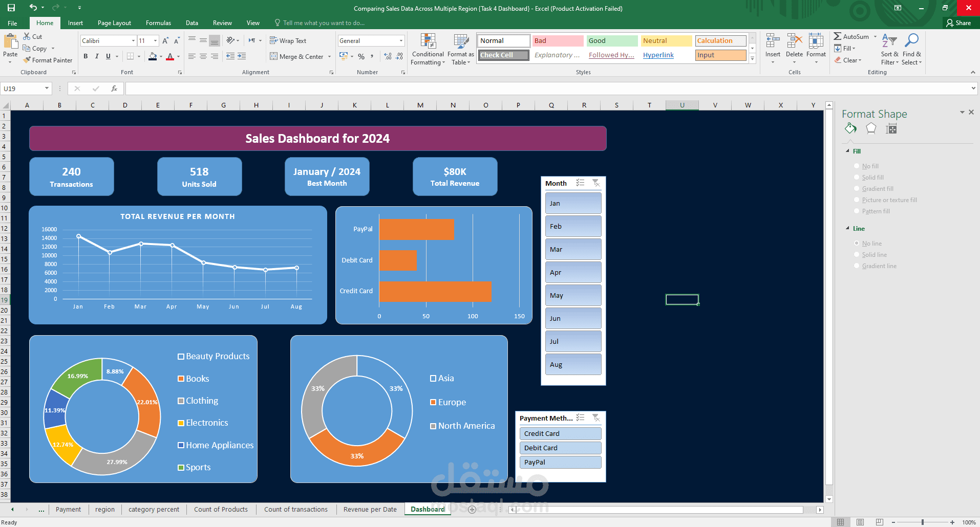The height and width of the screenshot is (527, 980).
Task: Select the Solid fill radio option
Action: (857, 177)
